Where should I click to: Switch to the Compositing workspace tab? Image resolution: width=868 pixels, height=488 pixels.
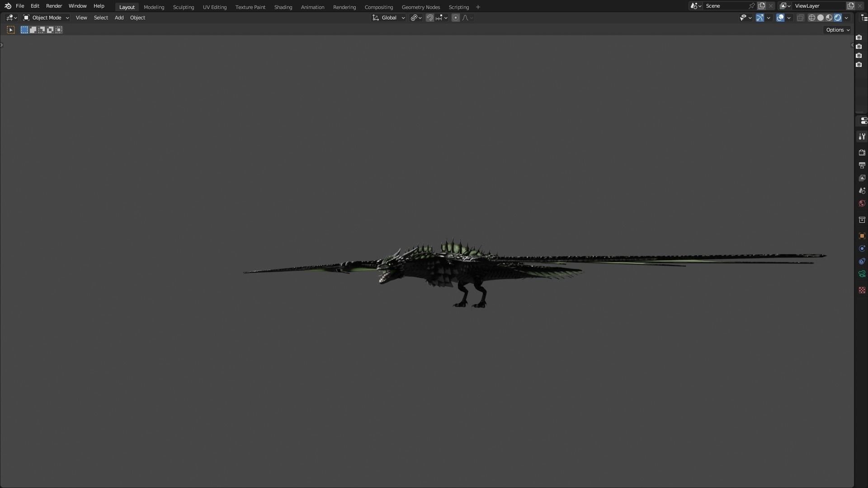[x=378, y=7]
